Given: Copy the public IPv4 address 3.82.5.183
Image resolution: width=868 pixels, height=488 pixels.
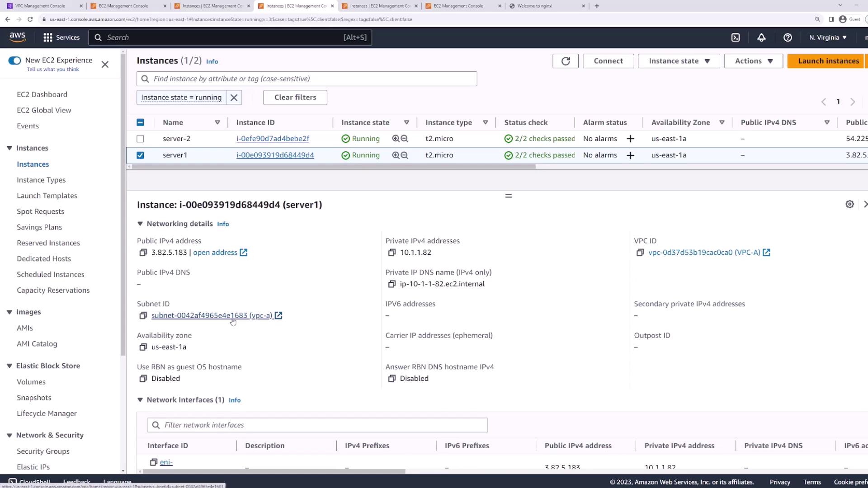Looking at the screenshot, I should pos(143,253).
